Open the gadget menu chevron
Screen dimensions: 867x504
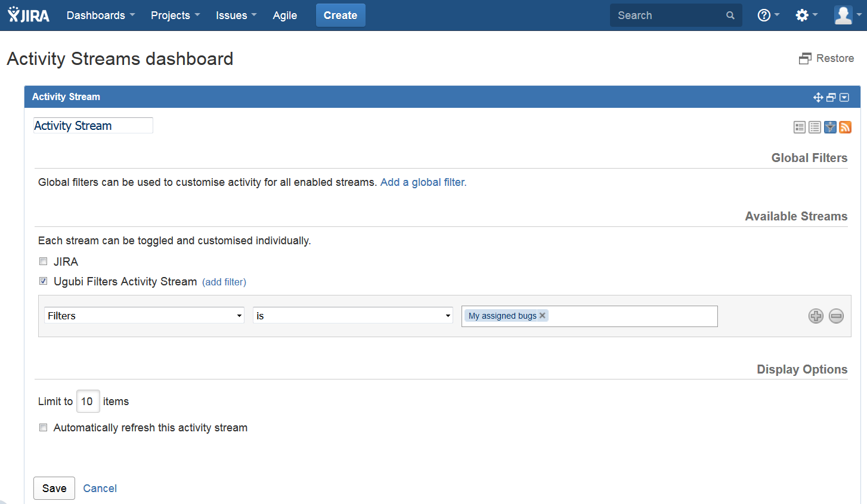(844, 97)
